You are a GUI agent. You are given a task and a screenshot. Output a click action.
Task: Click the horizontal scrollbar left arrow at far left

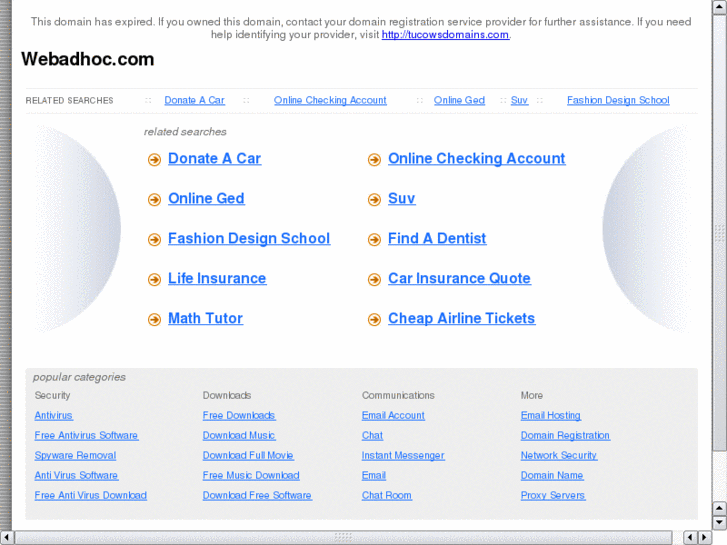point(6,537)
